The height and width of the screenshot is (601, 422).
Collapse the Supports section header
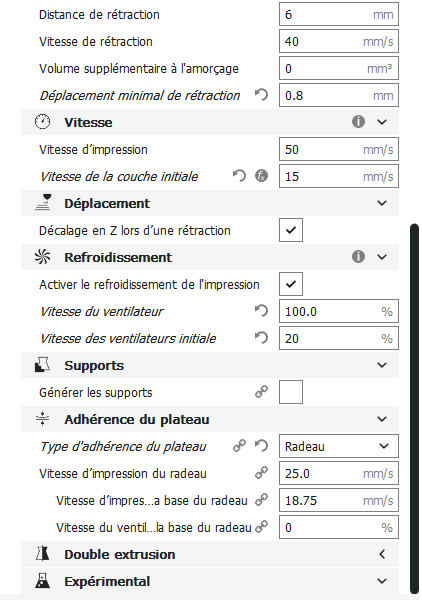[210, 365]
